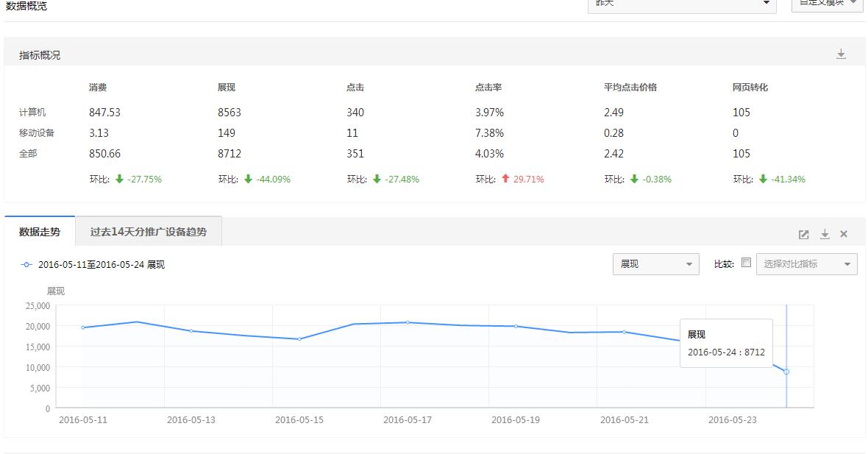Close the 数据走势 chart panel
Image resolution: width=868 pixels, height=454 pixels.
pos(844,234)
